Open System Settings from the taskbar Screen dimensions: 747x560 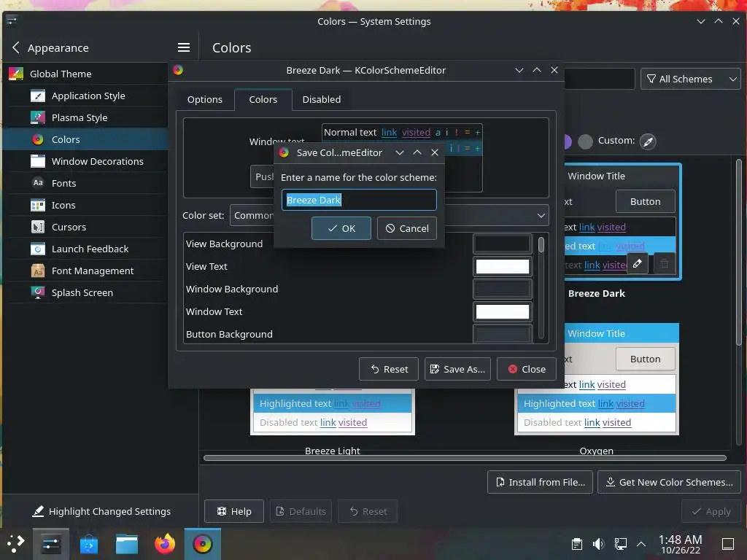click(x=50, y=544)
